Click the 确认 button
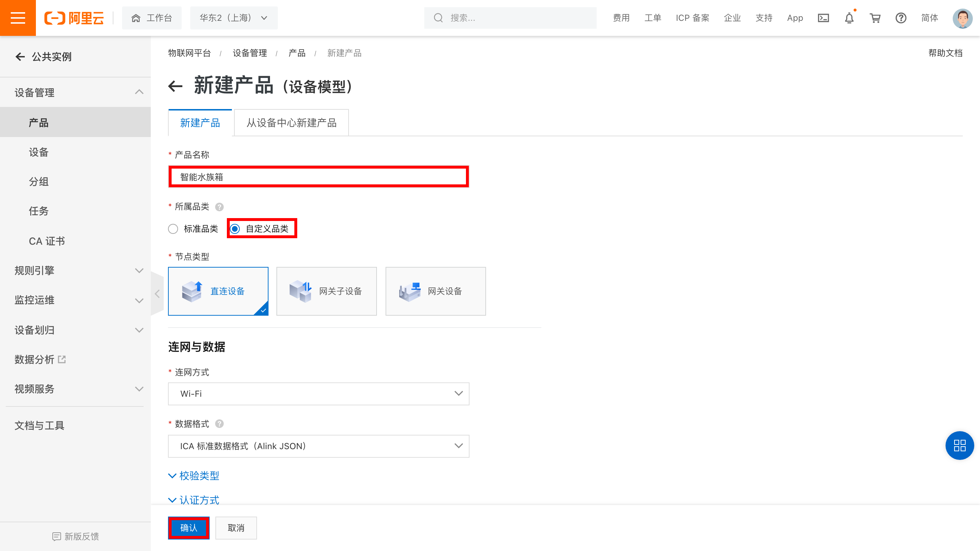The height and width of the screenshot is (551, 980). (189, 528)
